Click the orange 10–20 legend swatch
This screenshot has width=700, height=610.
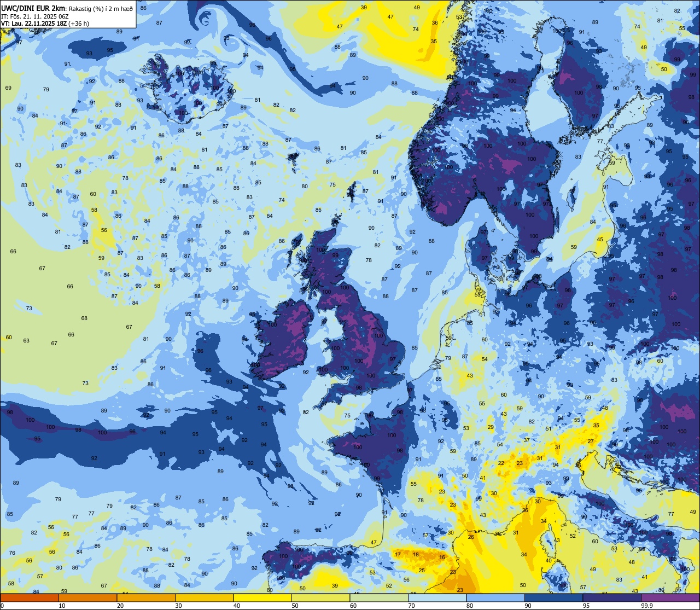pyautogui.click(x=87, y=597)
